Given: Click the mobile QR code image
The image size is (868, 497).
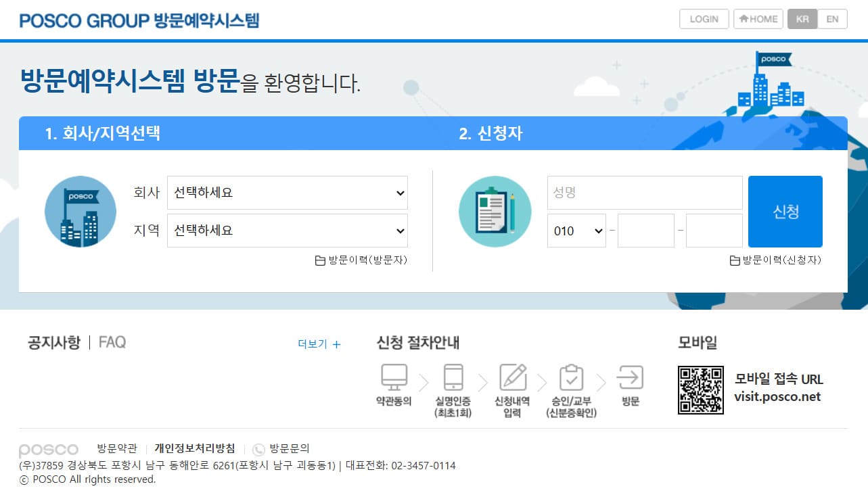Looking at the screenshot, I should coord(701,390).
